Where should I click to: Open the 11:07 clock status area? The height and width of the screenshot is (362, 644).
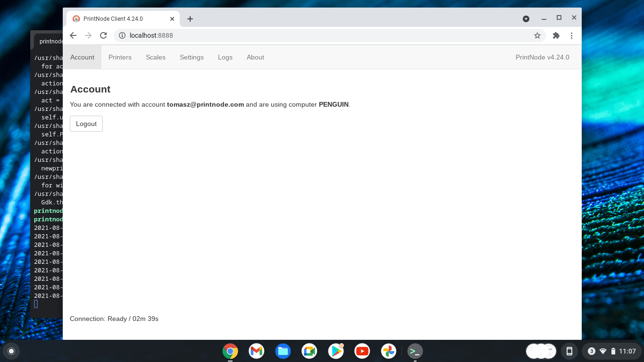(x=627, y=351)
